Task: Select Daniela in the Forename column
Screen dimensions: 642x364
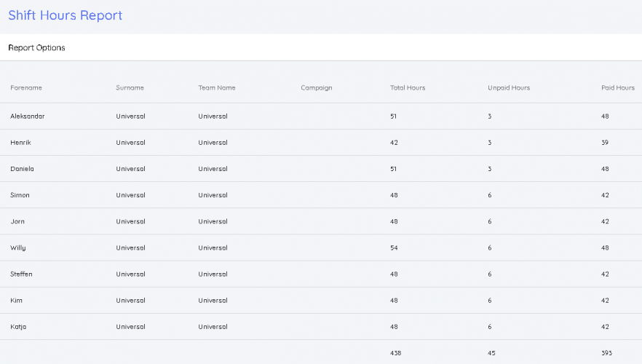Action: [22, 169]
